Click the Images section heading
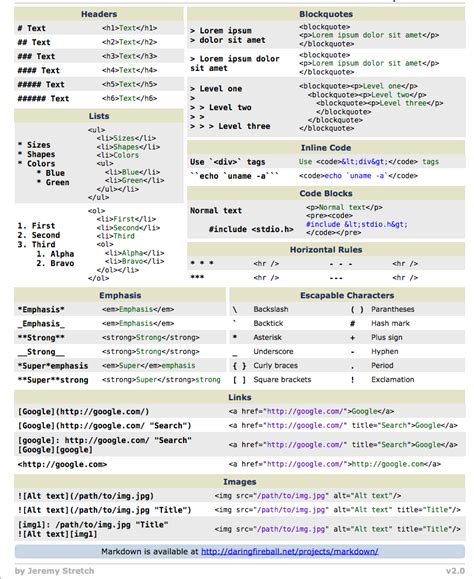474x579 pixels. pyautogui.click(x=240, y=482)
